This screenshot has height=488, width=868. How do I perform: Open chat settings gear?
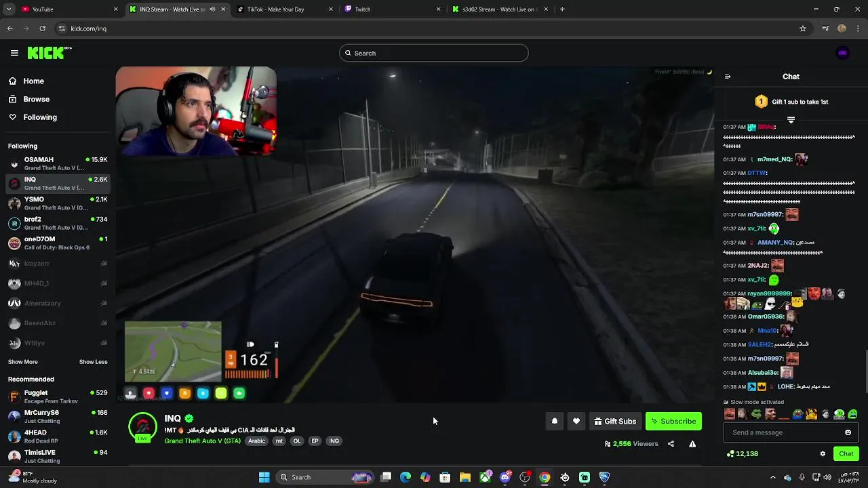pos(823,454)
